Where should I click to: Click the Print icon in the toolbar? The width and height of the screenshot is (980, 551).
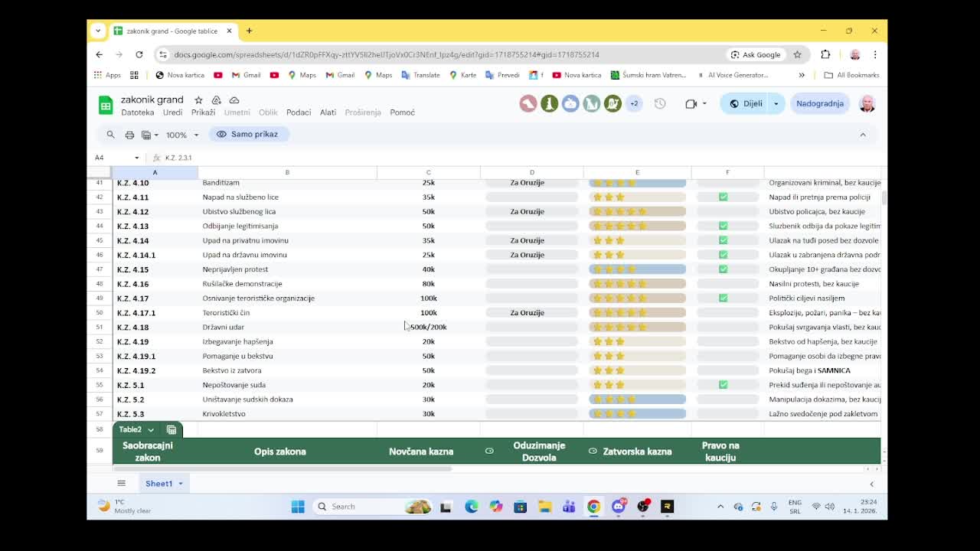point(129,135)
